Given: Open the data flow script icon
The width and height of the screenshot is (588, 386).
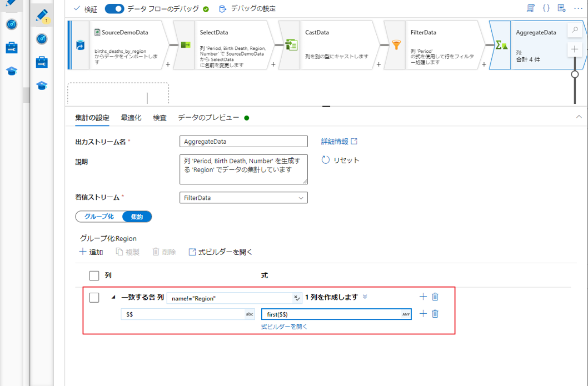Looking at the screenshot, I should coord(530,8).
